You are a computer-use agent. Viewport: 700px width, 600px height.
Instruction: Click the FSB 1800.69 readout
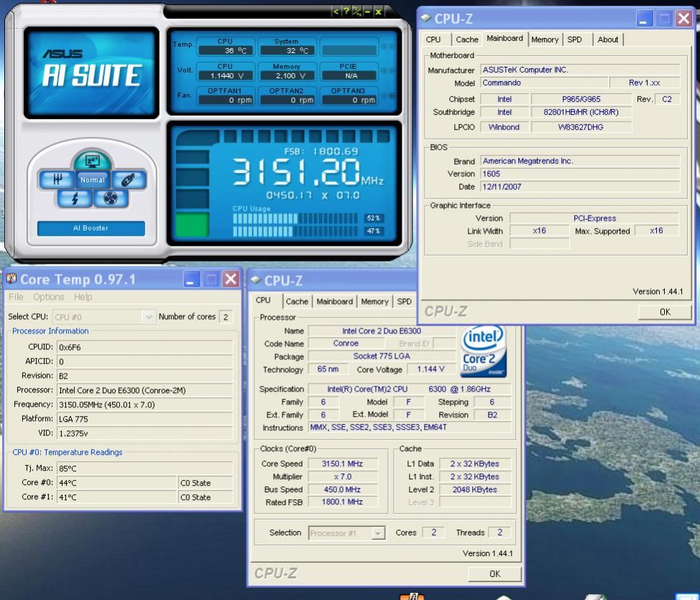tap(321, 152)
